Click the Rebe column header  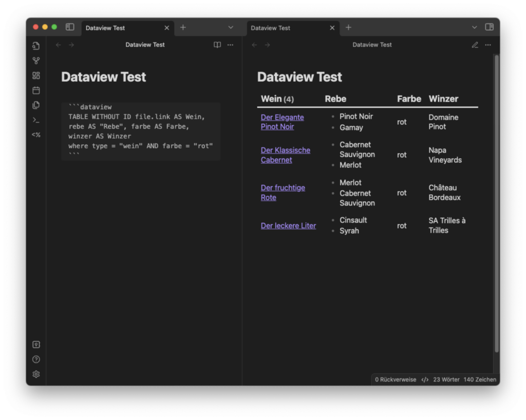tap(335, 99)
